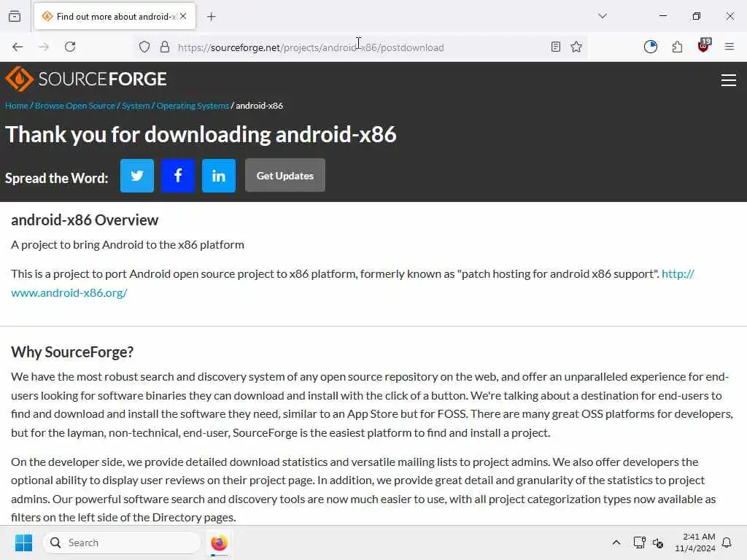Click the Why SourceForge? heading
The height and width of the screenshot is (560, 747).
click(72, 352)
